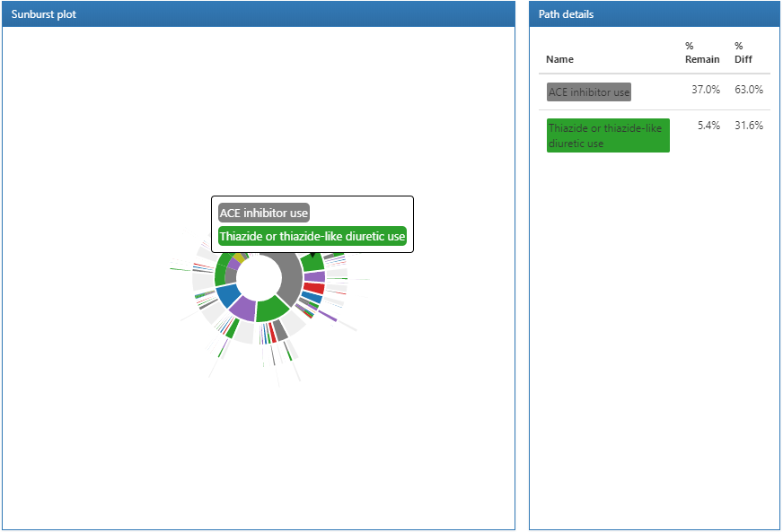Click the Name column header
Image resolution: width=783 pixels, height=532 pixels.
pyautogui.click(x=559, y=59)
